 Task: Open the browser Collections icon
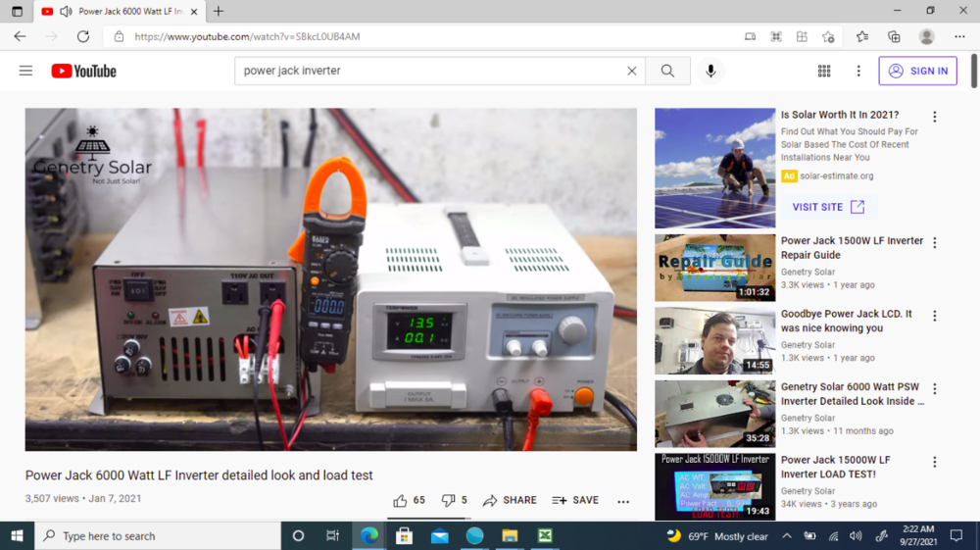pos(895,37)
